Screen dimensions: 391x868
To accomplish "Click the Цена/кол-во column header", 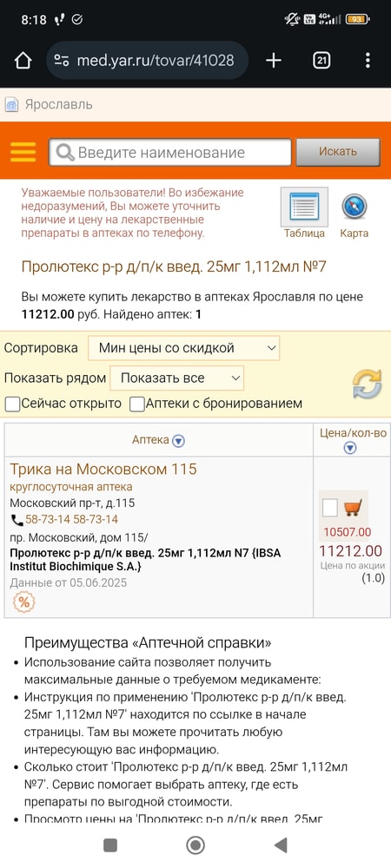I will tap(354, 433).
